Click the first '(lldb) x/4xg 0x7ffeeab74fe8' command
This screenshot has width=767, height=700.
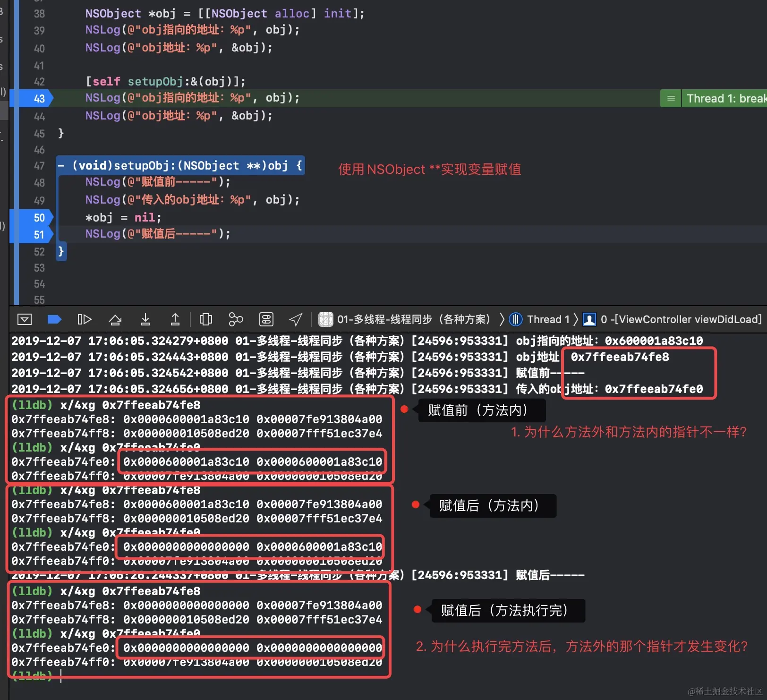coord(106,405)
